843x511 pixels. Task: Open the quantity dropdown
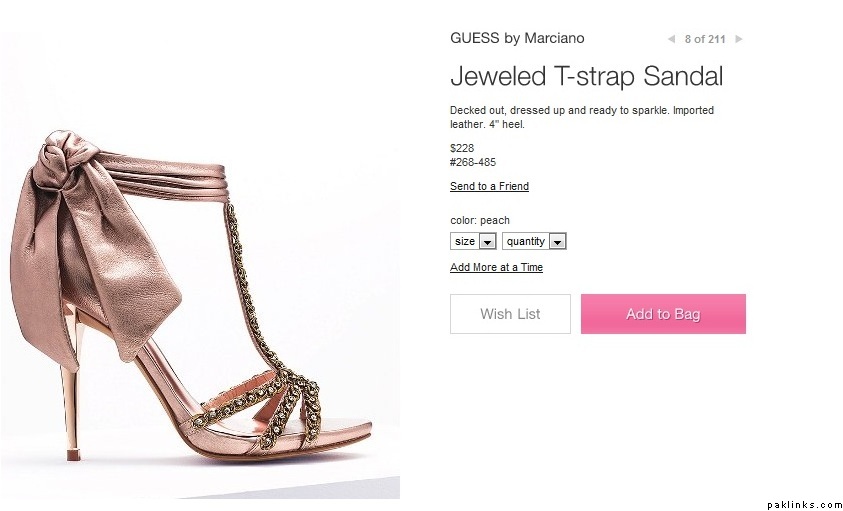(x=534, y=241)
